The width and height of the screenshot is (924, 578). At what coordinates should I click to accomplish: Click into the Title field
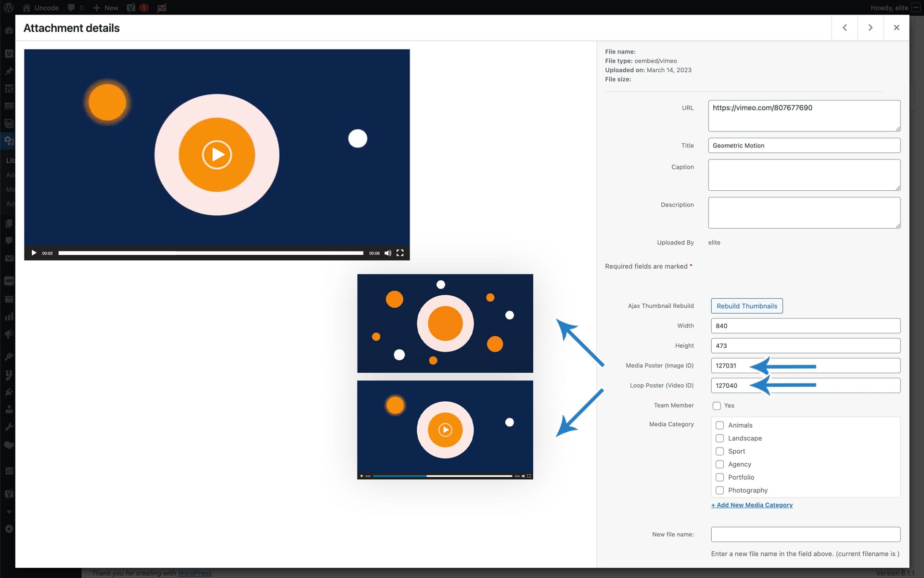coord(804,145)
